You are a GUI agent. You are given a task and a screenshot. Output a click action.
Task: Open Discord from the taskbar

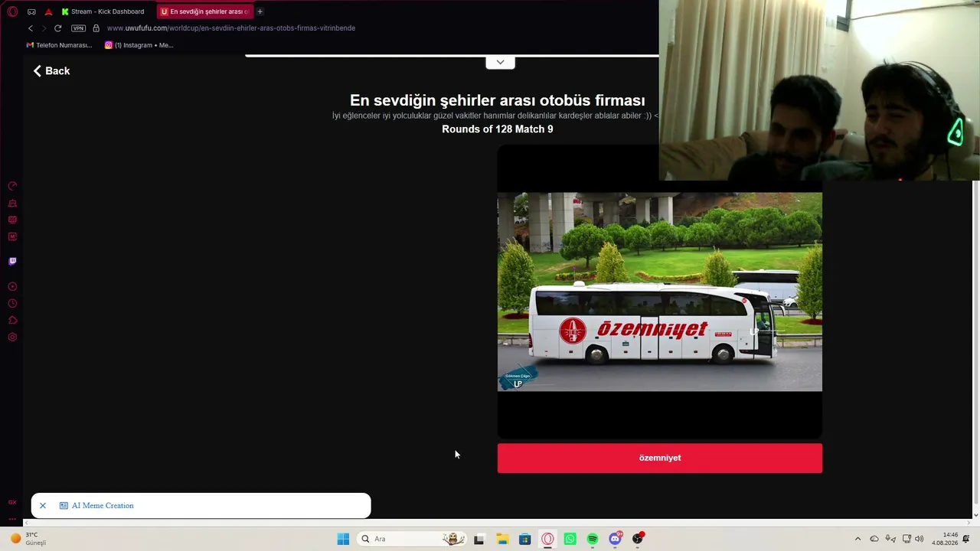[x=616, y=539]
